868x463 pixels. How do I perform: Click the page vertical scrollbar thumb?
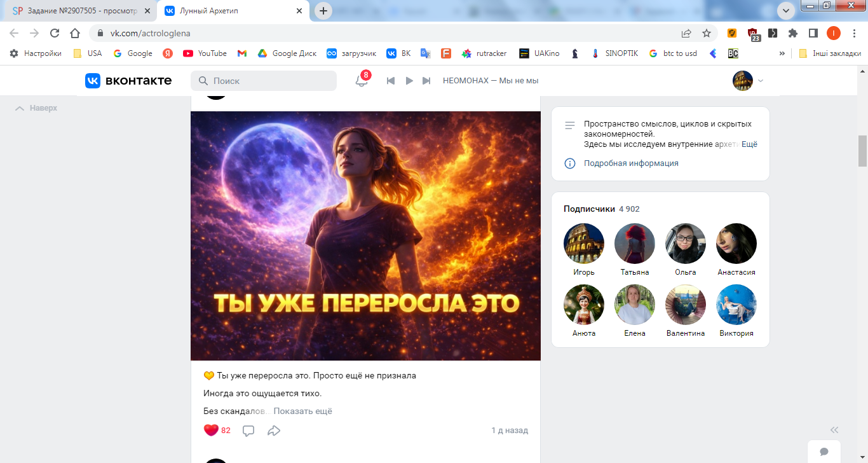[x=862, y=150]
